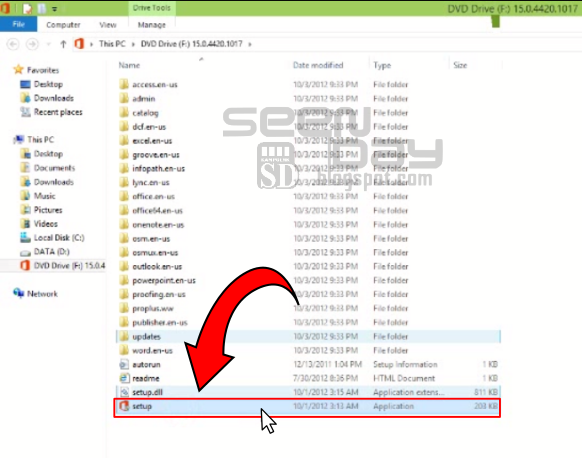Expand breadcrumb arrow after DVD Drive
The width and height of the screenshot is (582, 458).
click(x=250, y=44)
